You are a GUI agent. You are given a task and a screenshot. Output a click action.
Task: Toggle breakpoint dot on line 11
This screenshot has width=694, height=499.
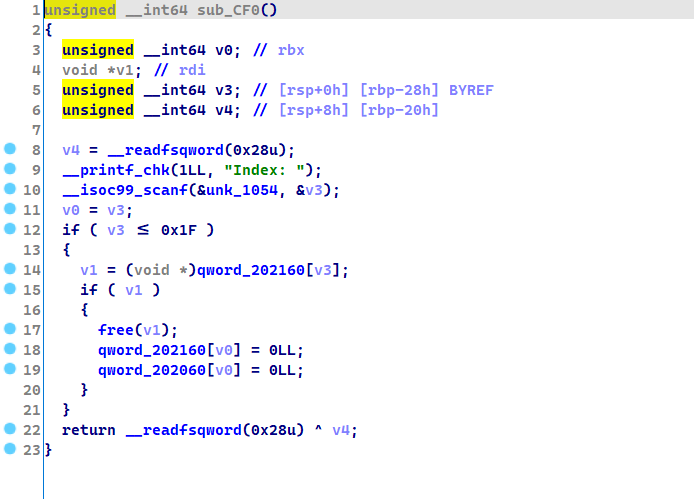click(x=10, y=209)
